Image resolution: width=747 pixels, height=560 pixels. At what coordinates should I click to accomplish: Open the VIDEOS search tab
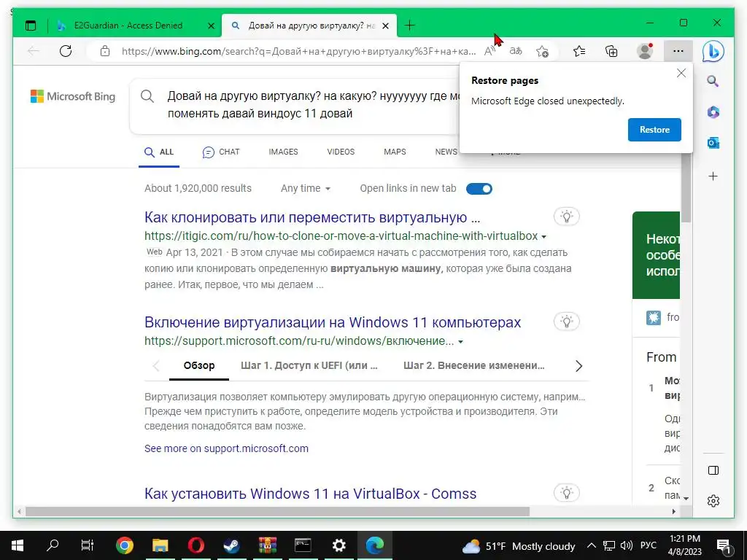coord(341,152)
